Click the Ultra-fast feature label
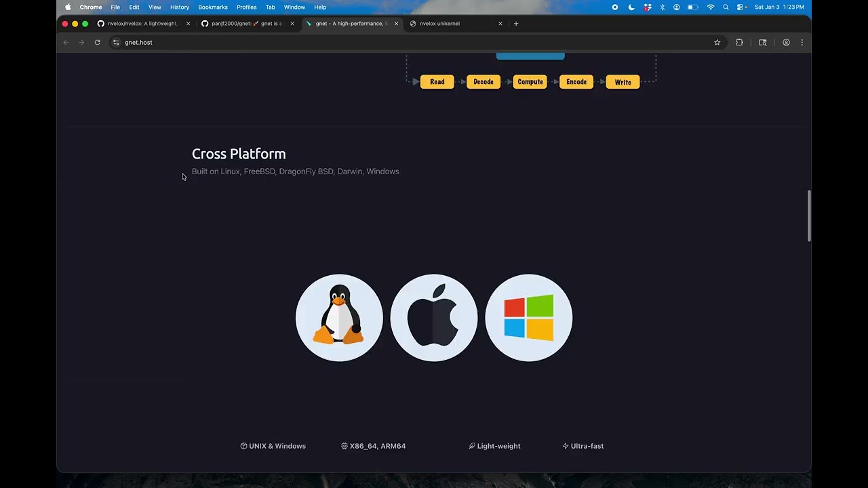 [583, 446]
